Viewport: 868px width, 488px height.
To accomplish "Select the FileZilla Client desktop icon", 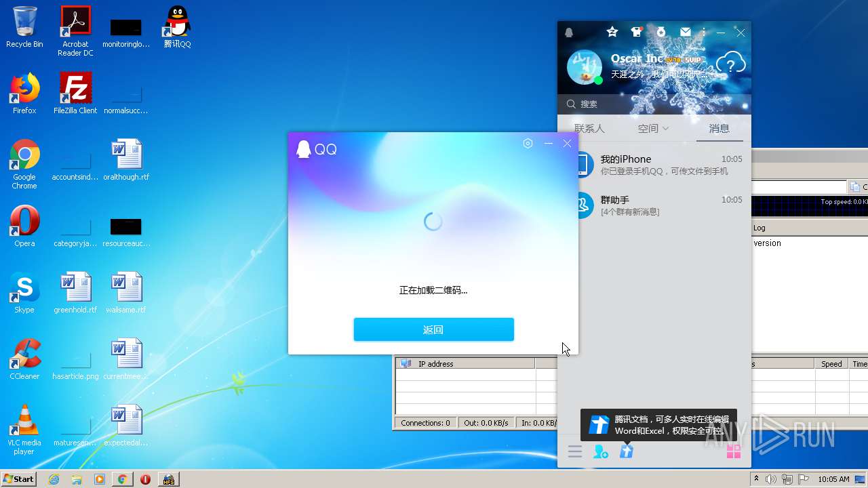I will click(75, 94).
